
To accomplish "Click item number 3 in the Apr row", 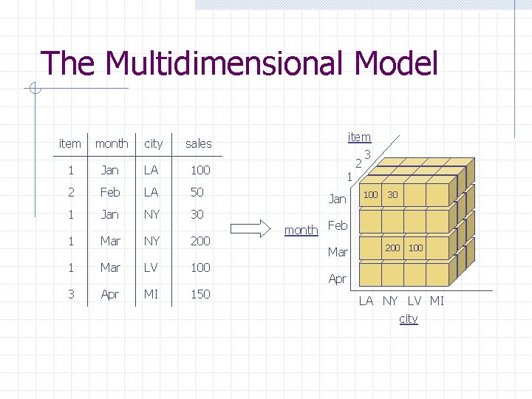I will point(71,294).
